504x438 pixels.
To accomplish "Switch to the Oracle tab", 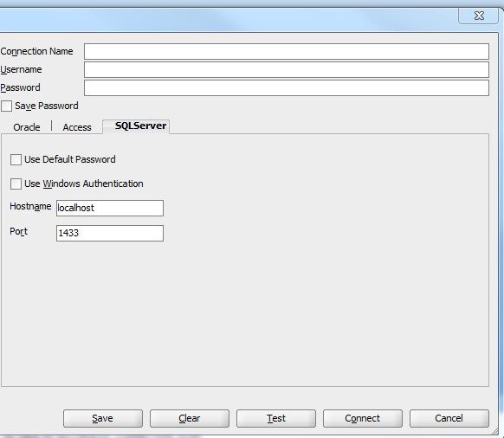I will pos(27,127).
